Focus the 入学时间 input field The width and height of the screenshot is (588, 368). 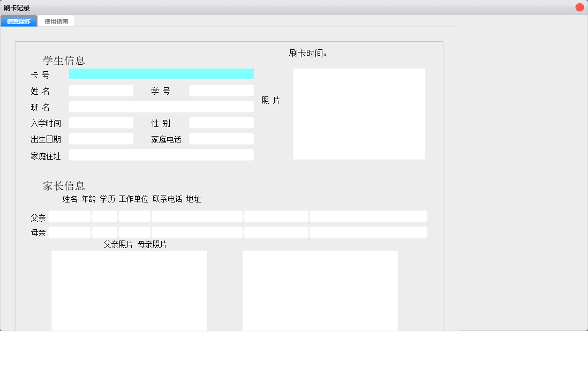[x=101, y=123]
